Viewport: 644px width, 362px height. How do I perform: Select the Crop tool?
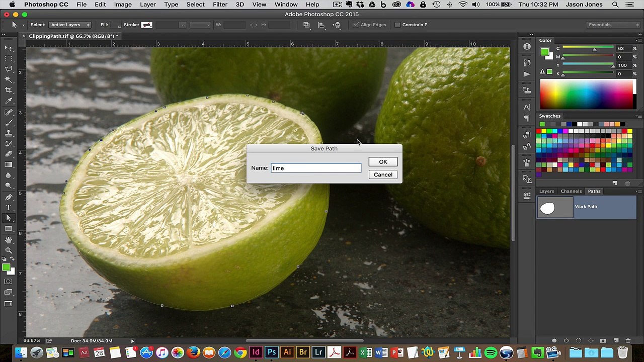[x=9, y=90]
